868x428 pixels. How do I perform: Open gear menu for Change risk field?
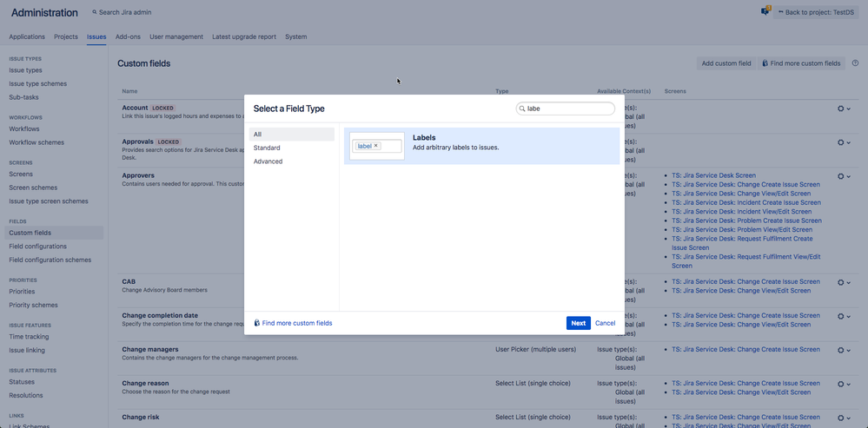(x=844, y=418)
